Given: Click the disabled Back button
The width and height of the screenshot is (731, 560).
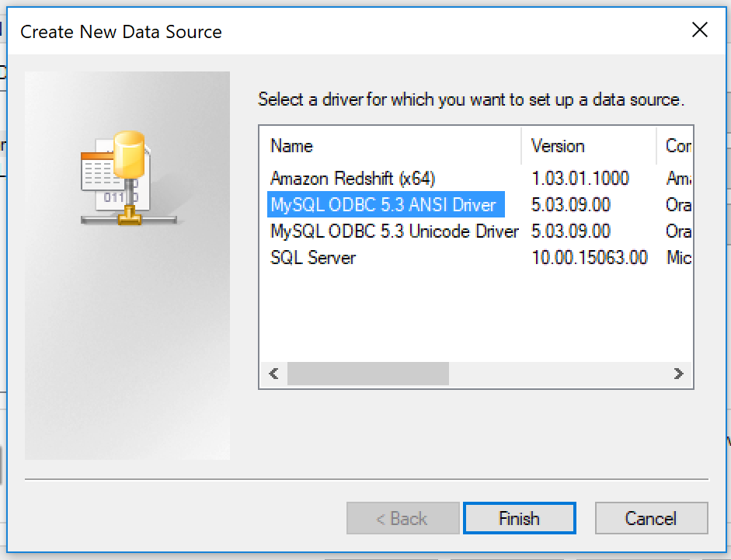Looking at the screenshot, I should 403,518.
